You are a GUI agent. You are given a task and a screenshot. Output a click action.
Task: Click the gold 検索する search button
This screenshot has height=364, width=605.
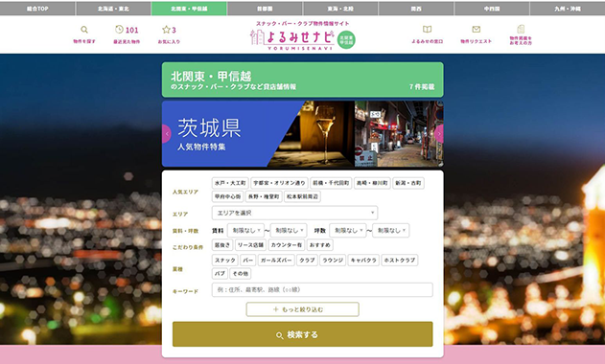pos(303,334)
